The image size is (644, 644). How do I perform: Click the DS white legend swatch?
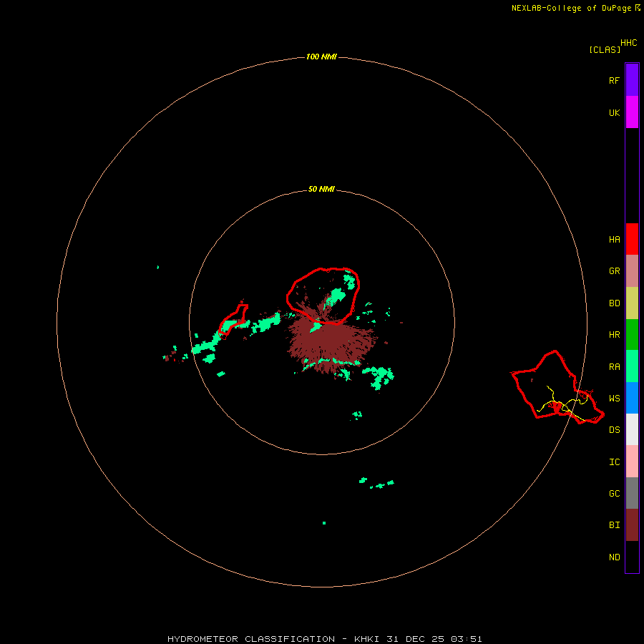pos(632,429)
